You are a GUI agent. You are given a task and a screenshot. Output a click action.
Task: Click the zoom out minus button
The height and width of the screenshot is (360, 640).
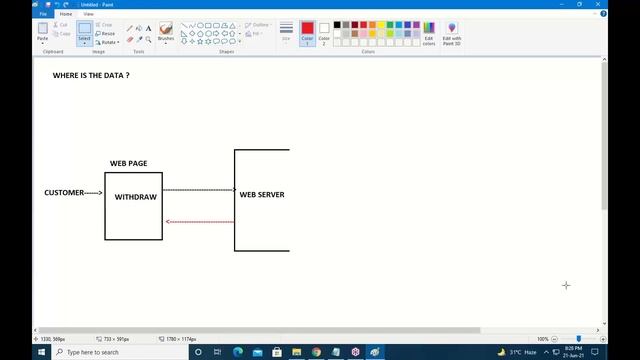pyautogui.click(x=554, y=339)
